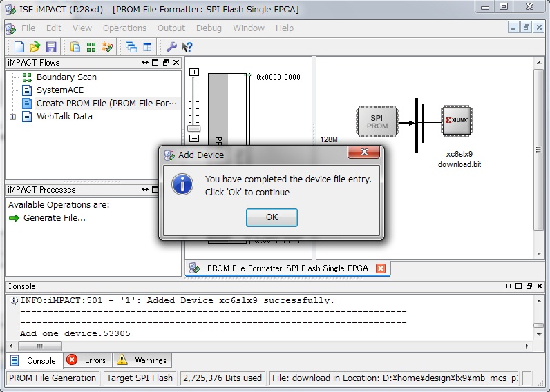Click the wrench preferences icon
The width and height of the screenshot is (550, 392).
pyautogui.click(x=171, y=47)
